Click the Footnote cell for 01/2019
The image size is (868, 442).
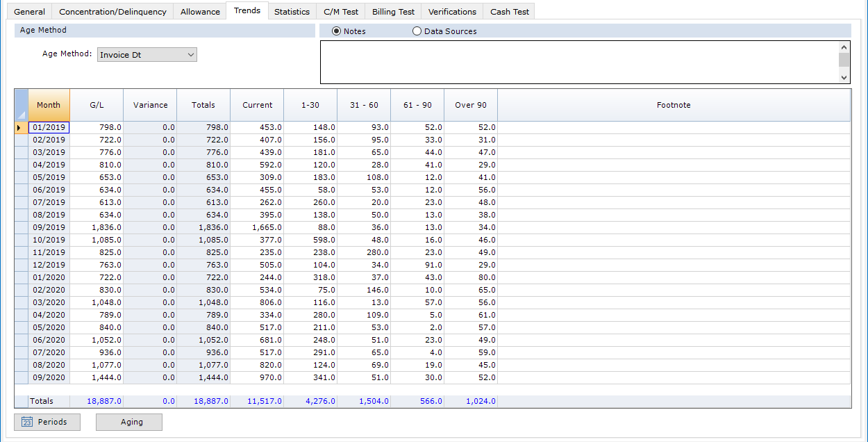click(673, 127)
